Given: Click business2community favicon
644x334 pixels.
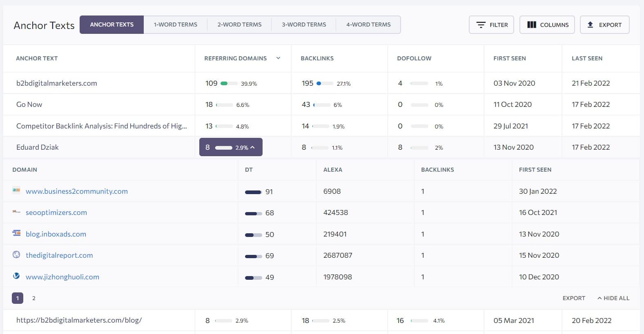Looking at the screenshot, I should point(16,191).
